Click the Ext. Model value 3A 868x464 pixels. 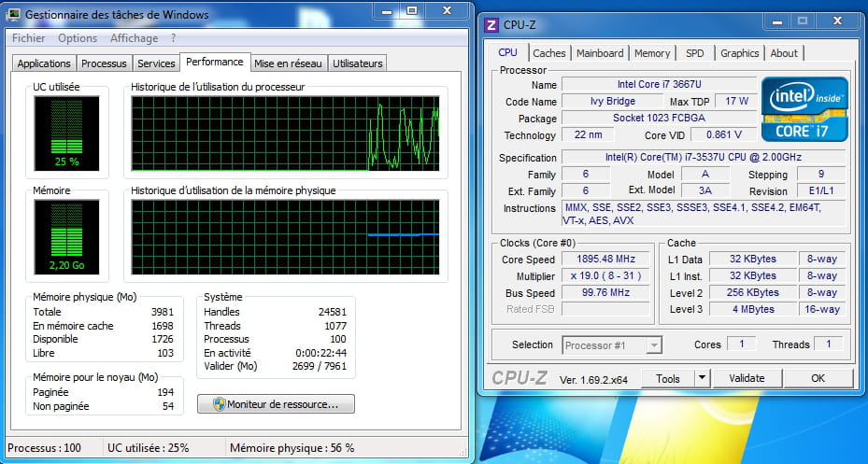[x=704, y=190]
